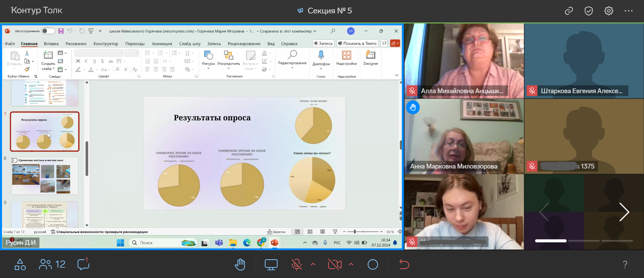
Task: Cut selection with the scissors icon
Action: [27, 54]
